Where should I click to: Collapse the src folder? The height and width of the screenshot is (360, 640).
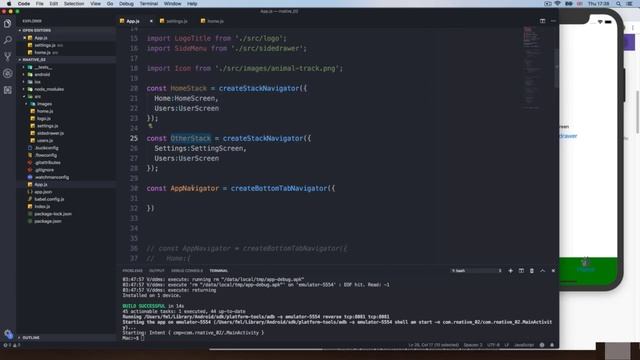[x=38, y=96]
